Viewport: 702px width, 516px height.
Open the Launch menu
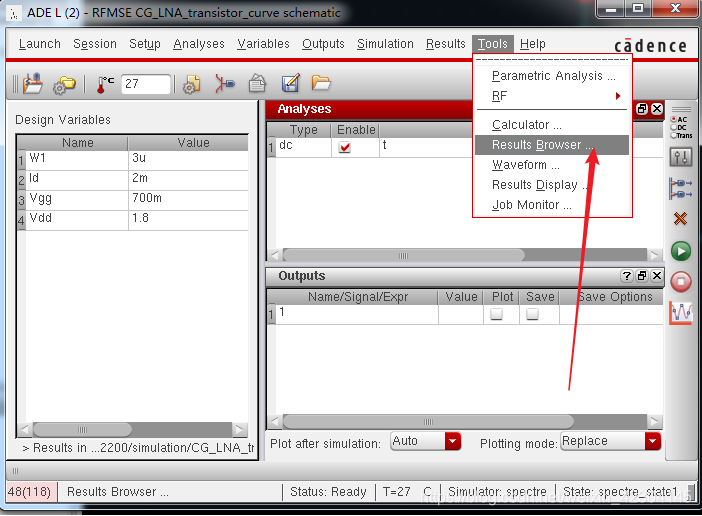[x=39, y=44]
